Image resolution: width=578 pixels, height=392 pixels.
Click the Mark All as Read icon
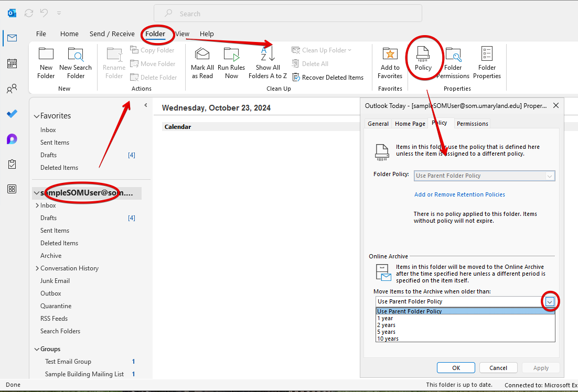(202, 55)
